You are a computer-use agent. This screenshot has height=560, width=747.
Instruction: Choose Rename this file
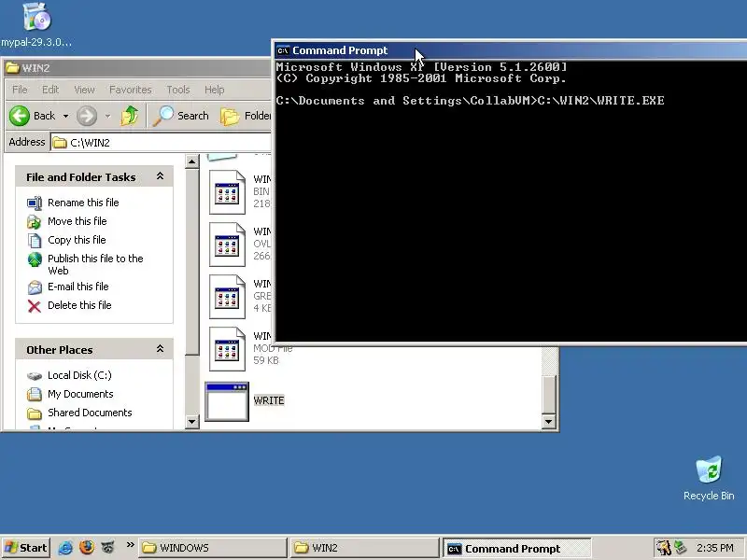pyautogui.click(x=83, y=203)
